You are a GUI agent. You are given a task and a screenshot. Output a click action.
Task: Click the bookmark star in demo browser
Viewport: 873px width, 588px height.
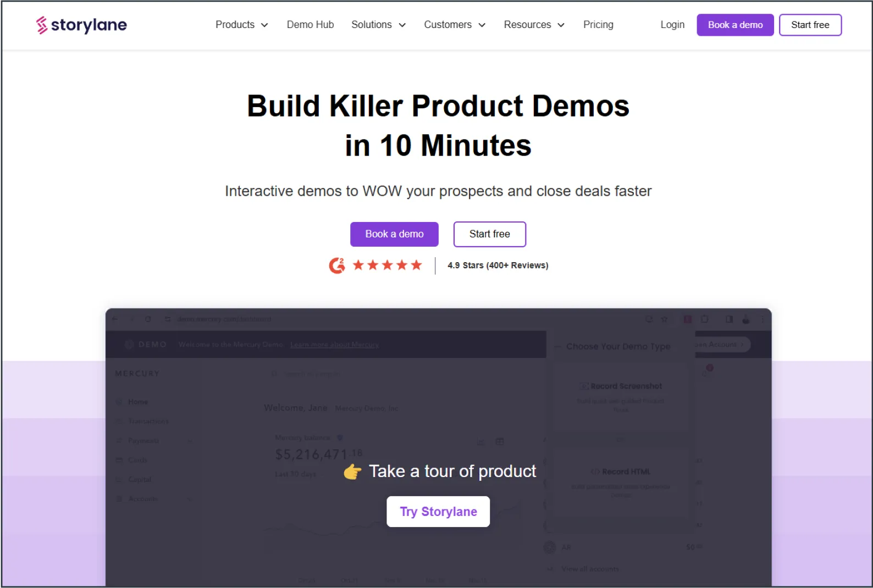click(x=664, y=319)
